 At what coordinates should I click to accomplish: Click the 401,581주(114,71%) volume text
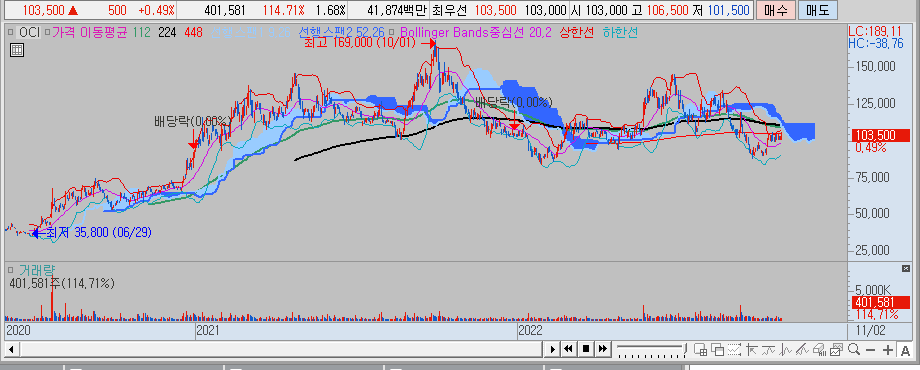coord(62,283)
